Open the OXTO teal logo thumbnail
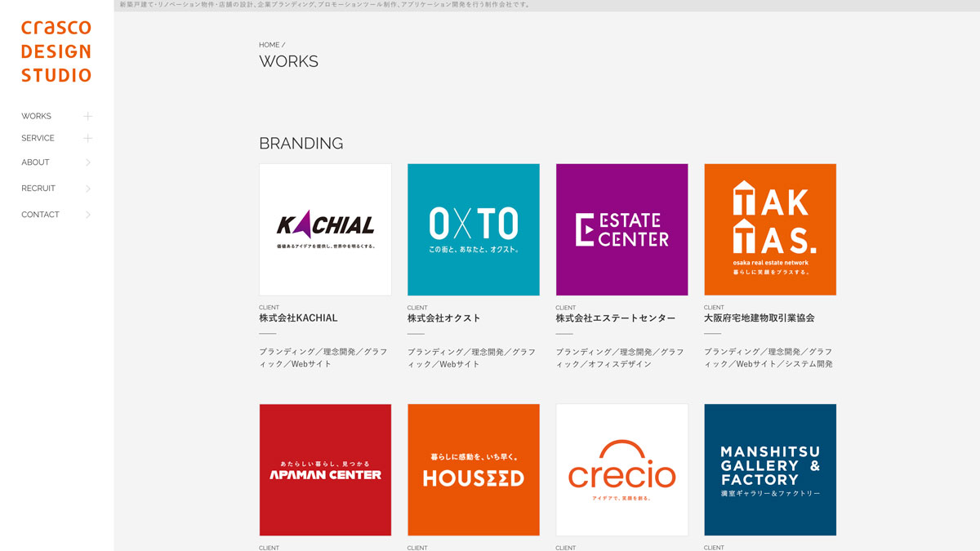Viewport: 980px width, 551px height. point(474,229)
